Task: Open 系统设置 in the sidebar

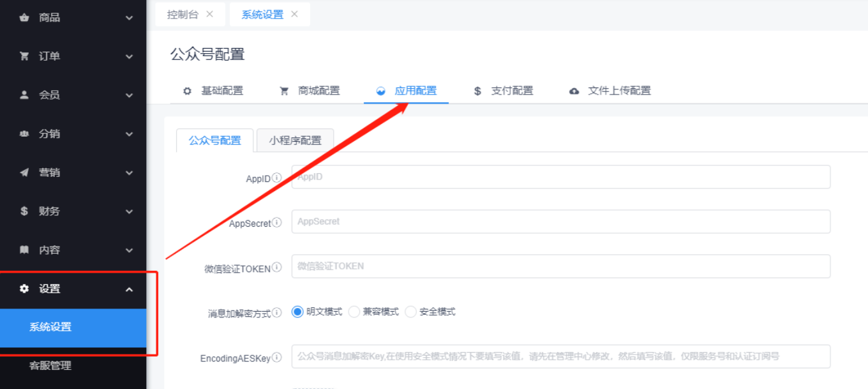Action: point(73,328)
